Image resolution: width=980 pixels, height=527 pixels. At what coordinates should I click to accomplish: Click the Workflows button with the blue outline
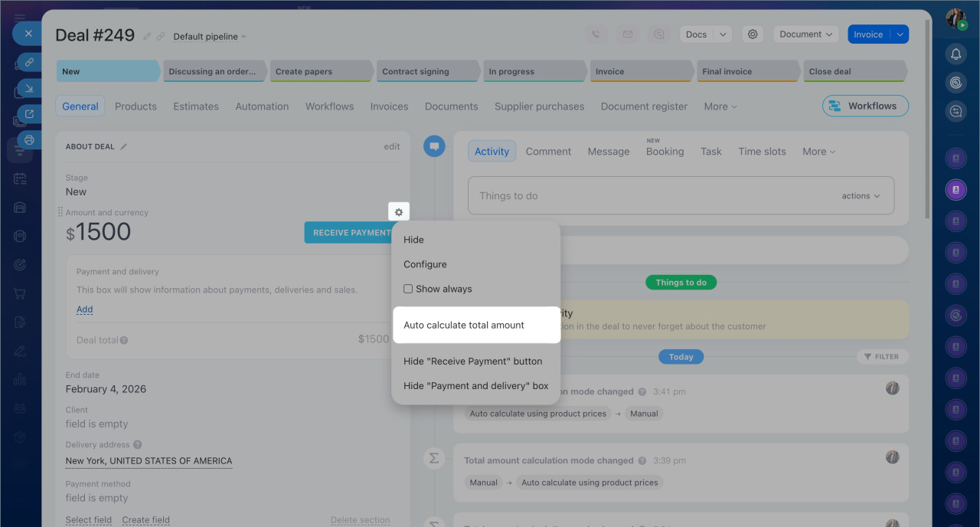(x=865, y=106)
